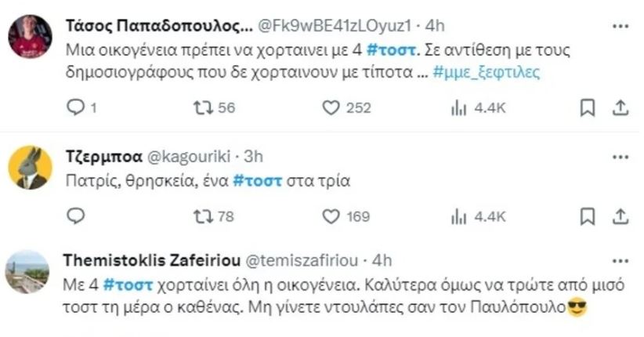644x337 pixels.
Task: Open more options for Τζερμποα tweet
Action: click(620, 158)
